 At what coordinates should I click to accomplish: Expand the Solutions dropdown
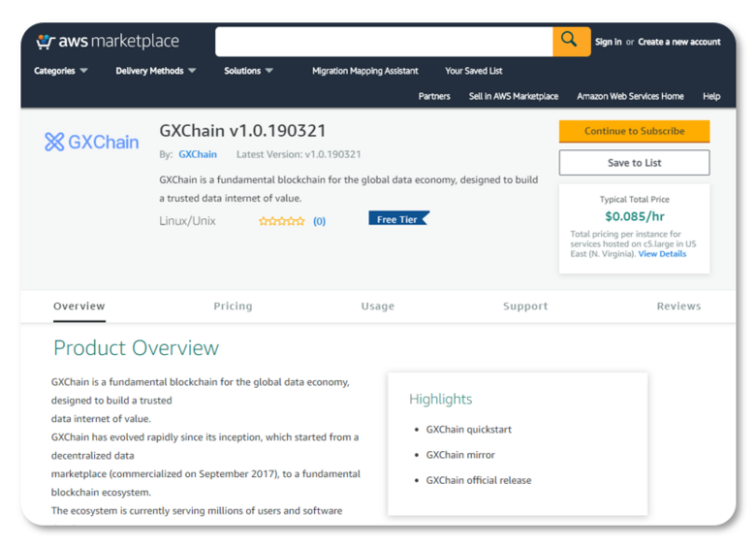[x=248, y=71]
